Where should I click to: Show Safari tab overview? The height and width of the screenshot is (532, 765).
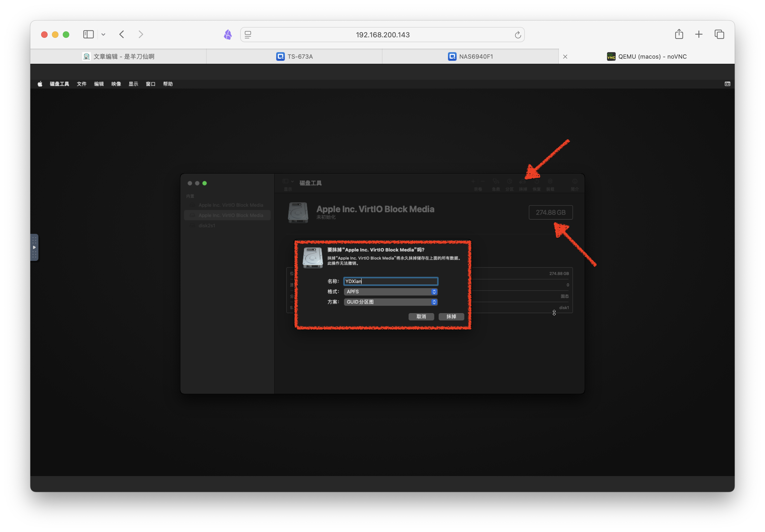tap(719, 34)
